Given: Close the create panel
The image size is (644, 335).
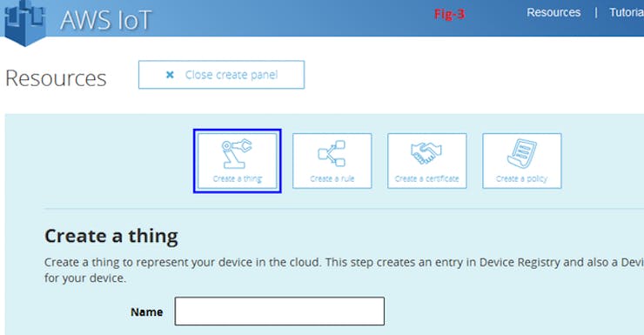Looking at the screenshot, I should pyautogui.click(x=221, y=75).
